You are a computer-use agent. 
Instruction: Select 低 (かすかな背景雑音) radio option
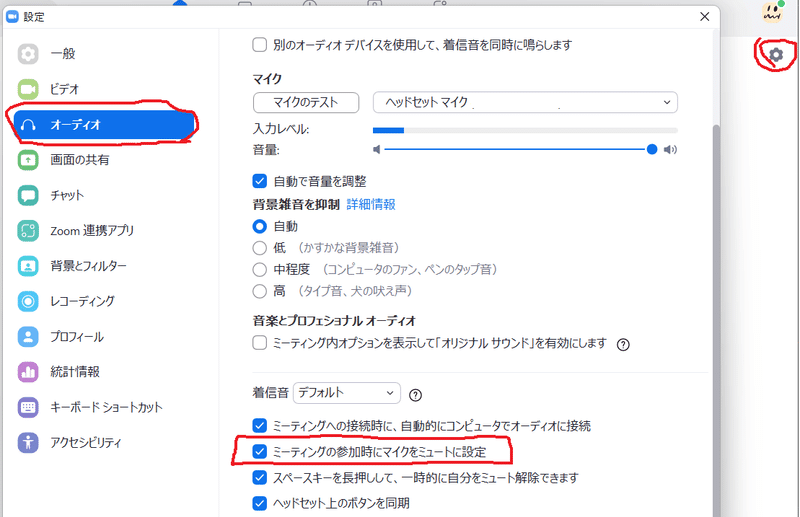pos(260,248)
